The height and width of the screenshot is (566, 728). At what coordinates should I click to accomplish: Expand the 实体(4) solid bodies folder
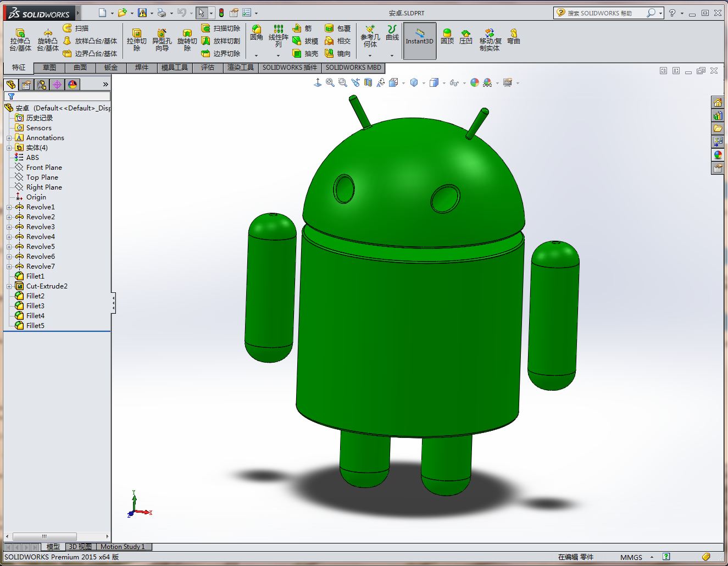pos(9,148)
